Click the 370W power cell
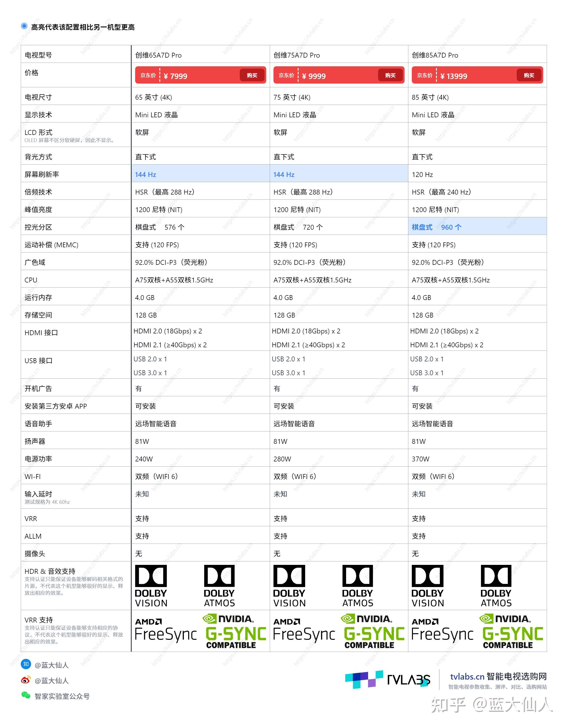 (477, 458)
